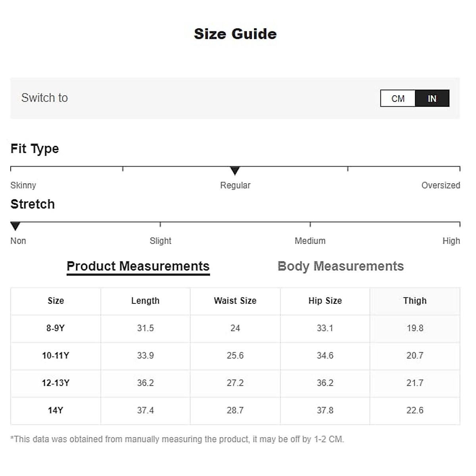This screenshot has width=476, height=476.
Task: Select the 10-11Y size row
Action: 56,355
